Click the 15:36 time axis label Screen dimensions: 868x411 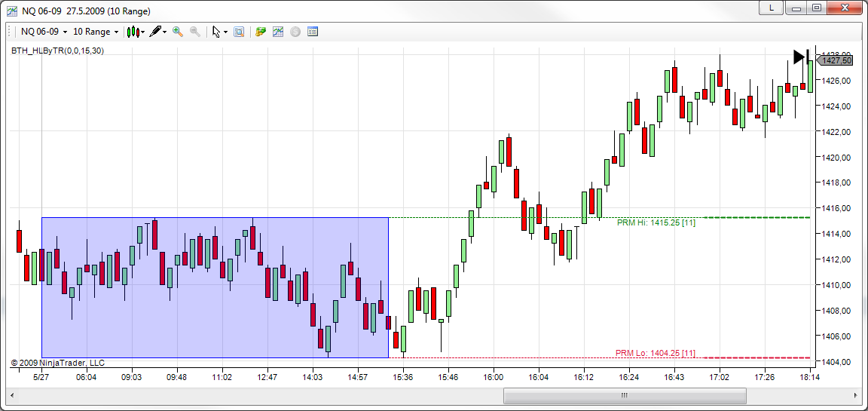click(402, 377)
